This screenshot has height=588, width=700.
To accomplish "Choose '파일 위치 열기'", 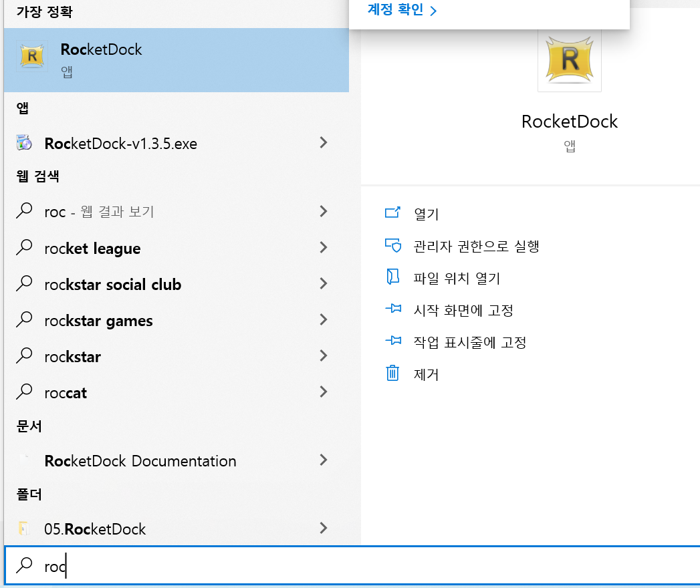I will point(457,279).
